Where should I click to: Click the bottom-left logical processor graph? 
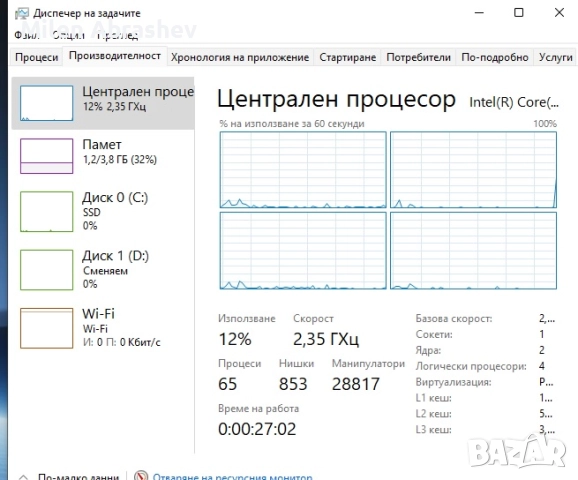pos(303,251)
